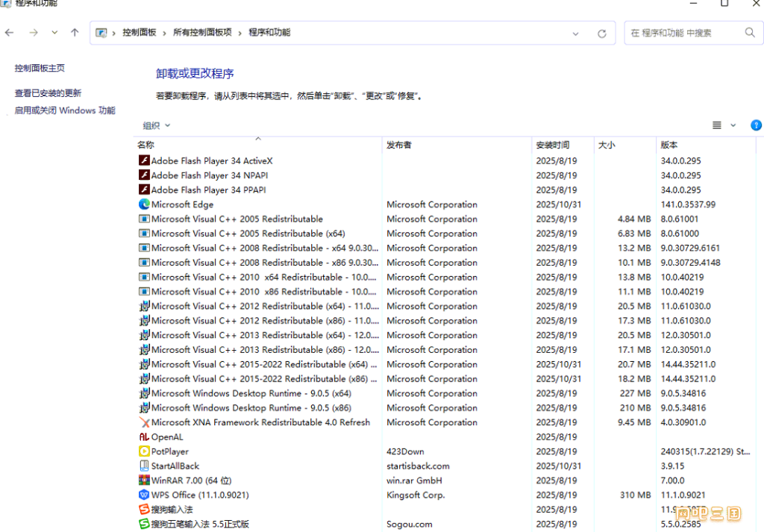Click the Microsoft XNA Framework icon

144,422
